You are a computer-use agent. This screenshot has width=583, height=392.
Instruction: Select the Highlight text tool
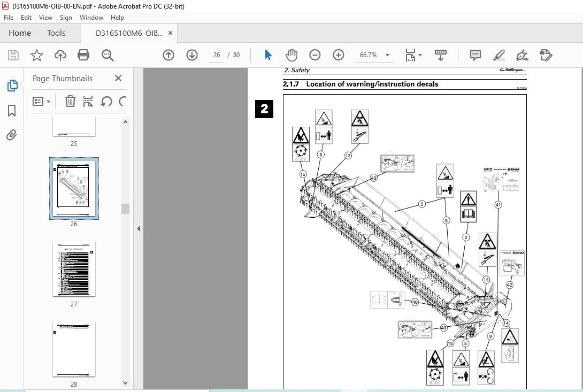[x=498, y=55]
